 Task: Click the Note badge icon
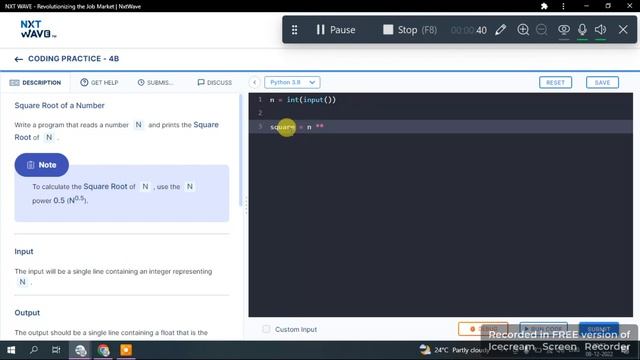pos(31,165)
